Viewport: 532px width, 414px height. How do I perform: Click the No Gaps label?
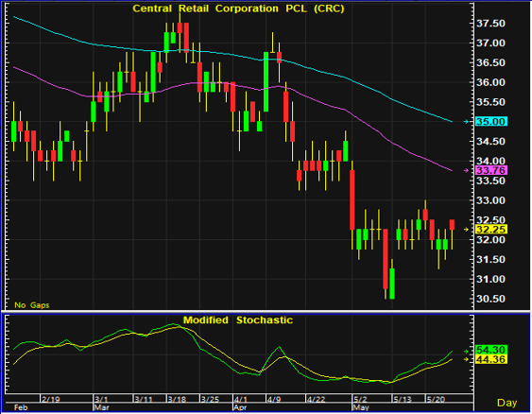pyautogui.click(x=32, y=305)
